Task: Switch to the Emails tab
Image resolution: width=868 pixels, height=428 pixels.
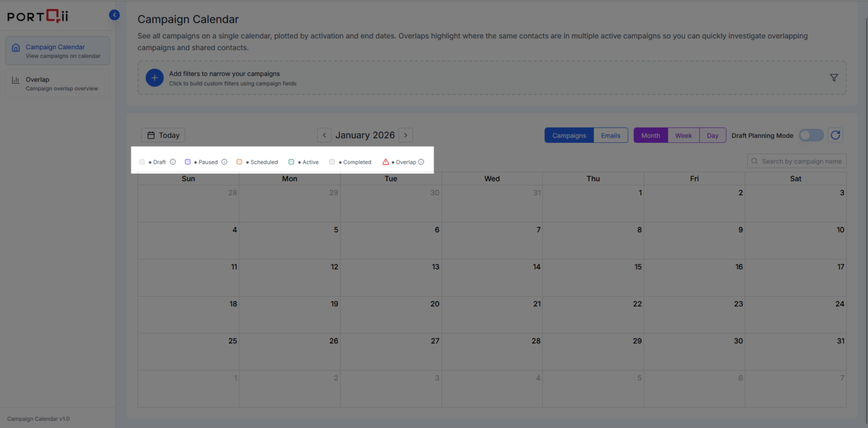Action: pos(610,136)
